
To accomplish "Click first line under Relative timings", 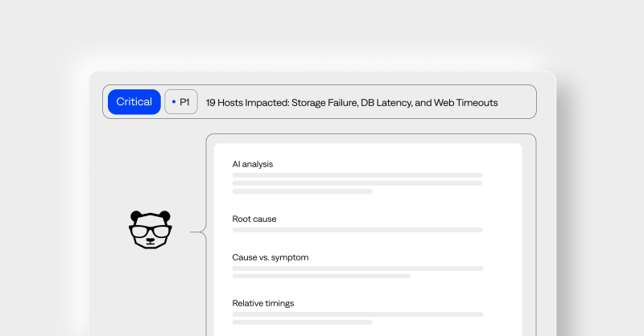I will [x=357, y=314].
